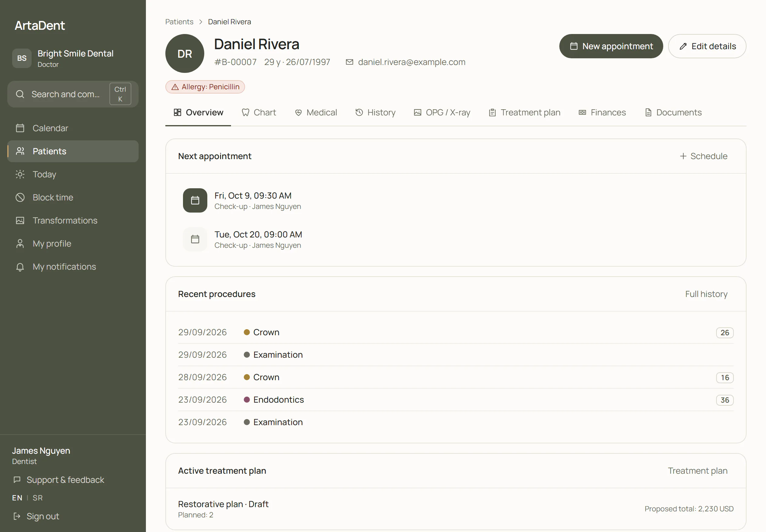Click the My notifications bell icon
The image size is (766, 532).
(x=20, y=267)
